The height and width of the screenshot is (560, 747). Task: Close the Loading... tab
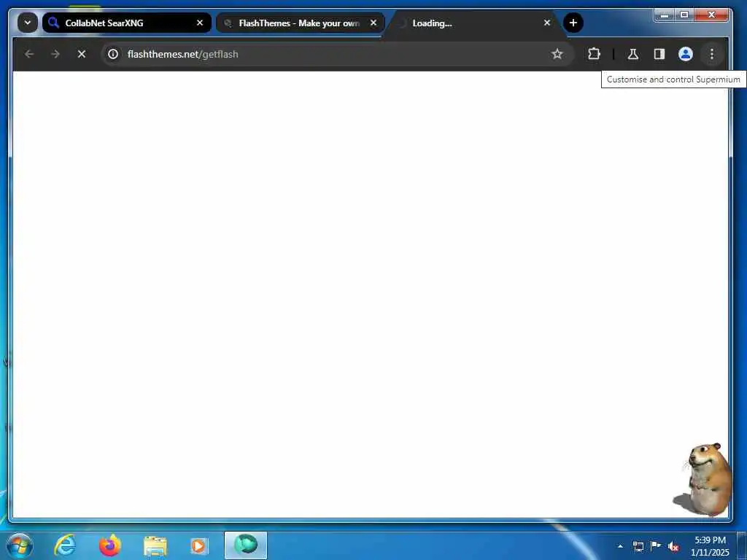pyautogui.click(x=547, y=23)
